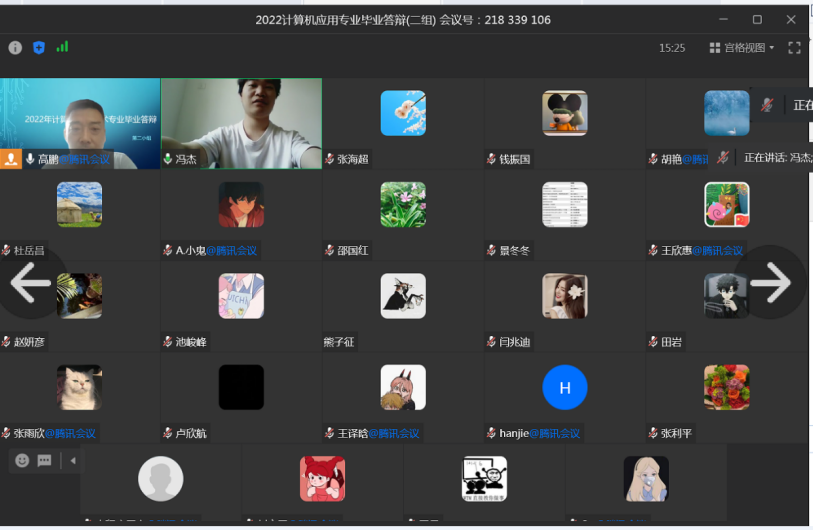Click the 正在讲话: 冯杰 speaking indicator
The height and width of the screenshot is (530, 813).
(776, 157)
